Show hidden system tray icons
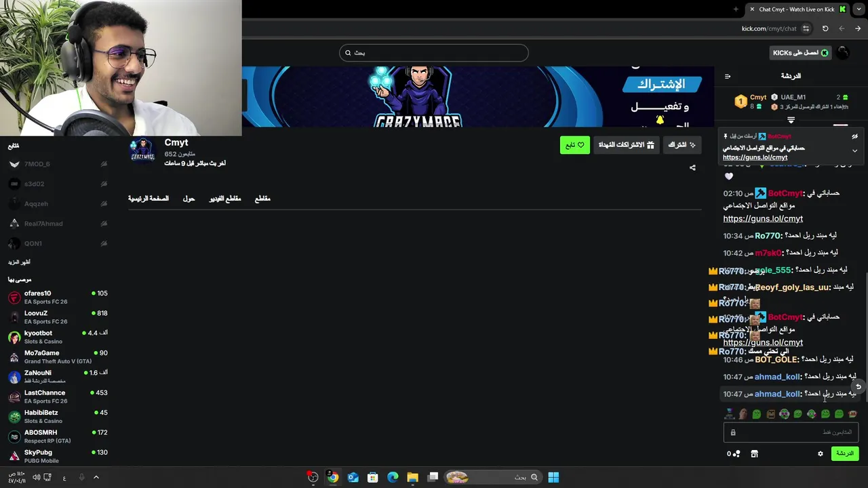 pos(96,477)
